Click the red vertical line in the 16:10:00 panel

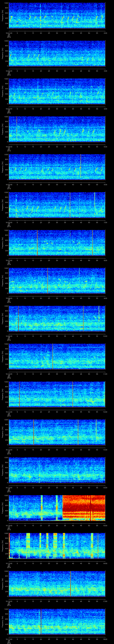pyautogui.click(x=53, y=356)
